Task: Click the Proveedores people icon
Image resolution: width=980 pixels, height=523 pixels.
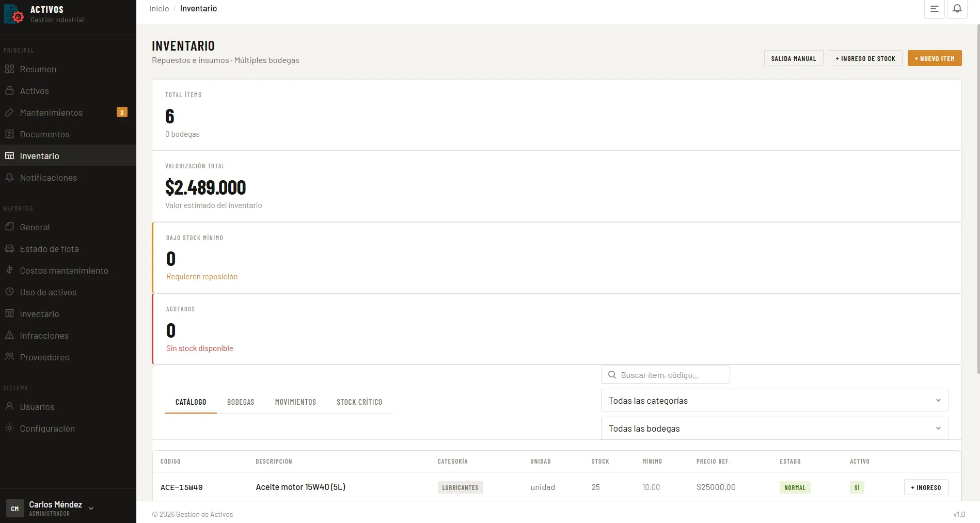Action: pos(10,357)
